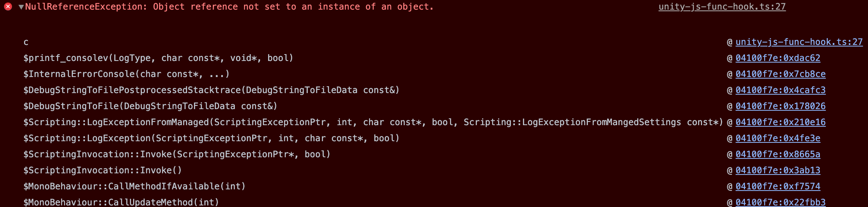The height and width of the screenshot is (207, 868).
Task: Click the $ScriptingInvocation::Invoke() frame text
Action: [103, 170]
